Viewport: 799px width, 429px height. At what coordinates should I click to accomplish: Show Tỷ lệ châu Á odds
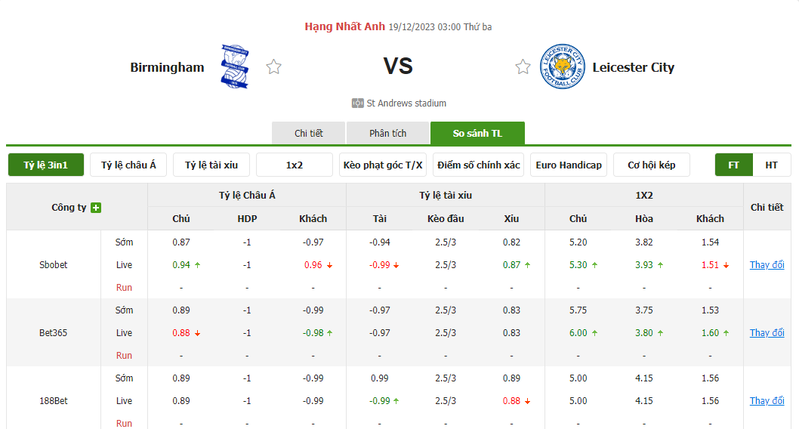128,165
